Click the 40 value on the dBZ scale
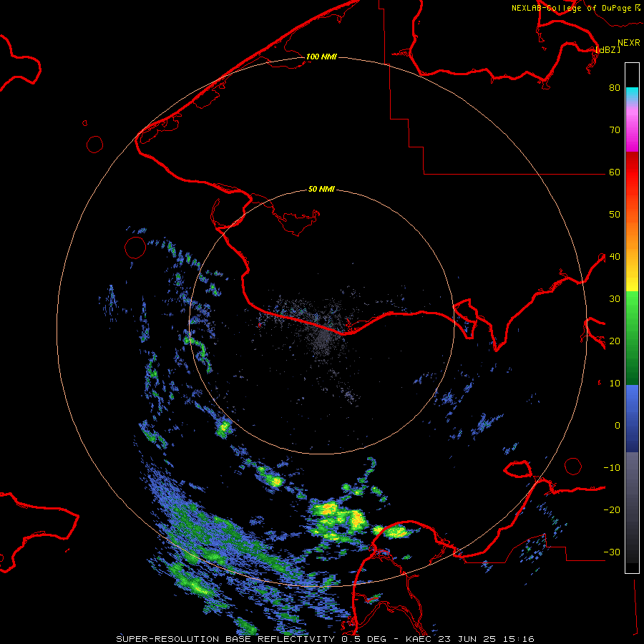The image size is (644, 644). click(615, 256)
